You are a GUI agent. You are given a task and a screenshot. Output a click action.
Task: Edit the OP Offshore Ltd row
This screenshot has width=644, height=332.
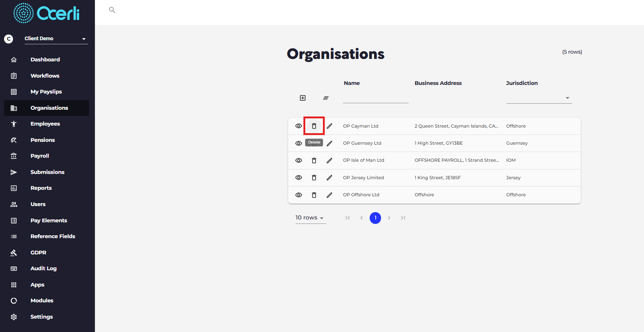(330, 195)
